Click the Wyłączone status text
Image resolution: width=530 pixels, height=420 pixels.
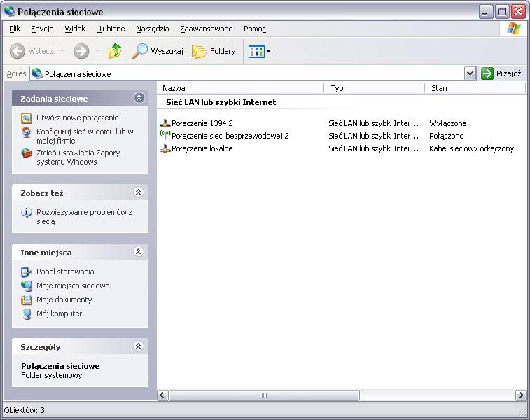[448, 123]
